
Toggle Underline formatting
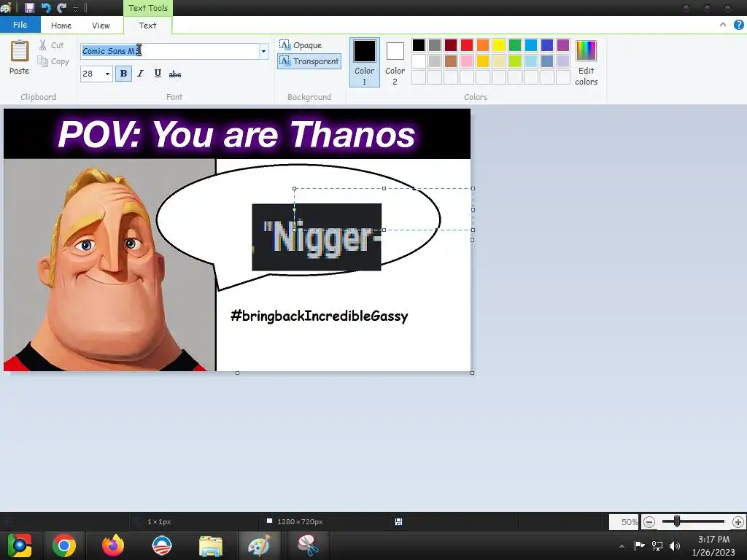tap(158, 74)
